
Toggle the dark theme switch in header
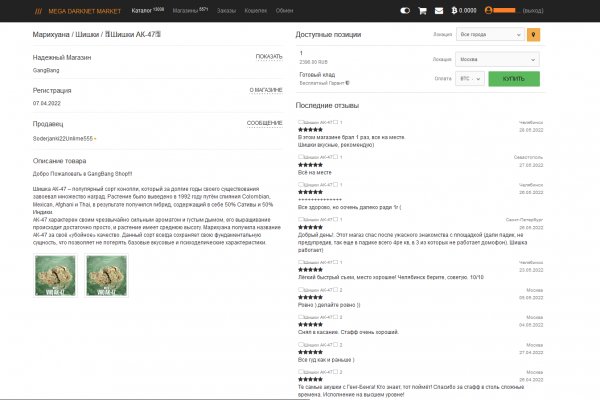pyautogui.click(x=404, y=10)
